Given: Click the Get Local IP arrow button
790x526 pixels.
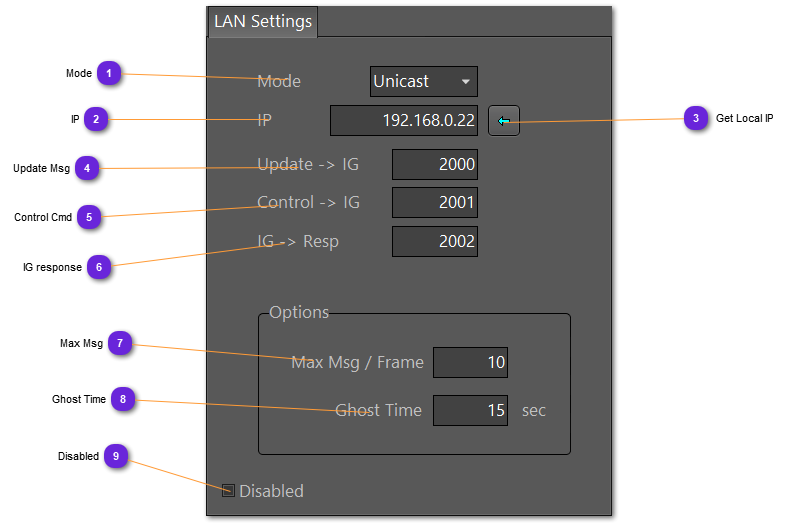Looking at the screenshot, I should point(504,121).
